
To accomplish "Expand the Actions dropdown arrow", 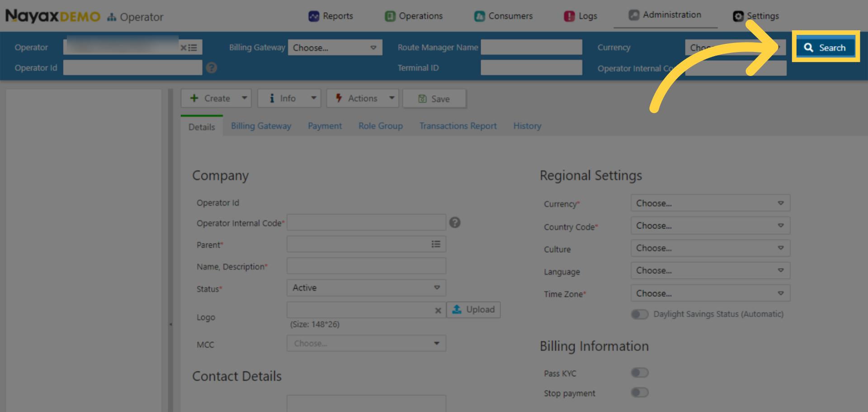I will coord(392,98).
